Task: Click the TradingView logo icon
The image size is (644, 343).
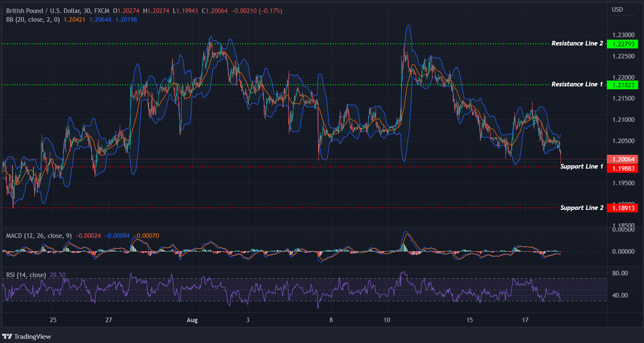Action: [7, 336]
